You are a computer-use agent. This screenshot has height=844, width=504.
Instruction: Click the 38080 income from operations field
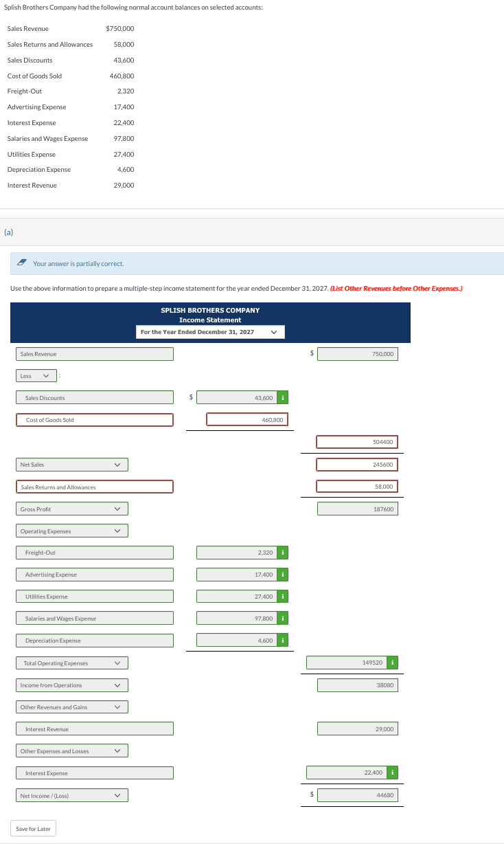point(357,685)
